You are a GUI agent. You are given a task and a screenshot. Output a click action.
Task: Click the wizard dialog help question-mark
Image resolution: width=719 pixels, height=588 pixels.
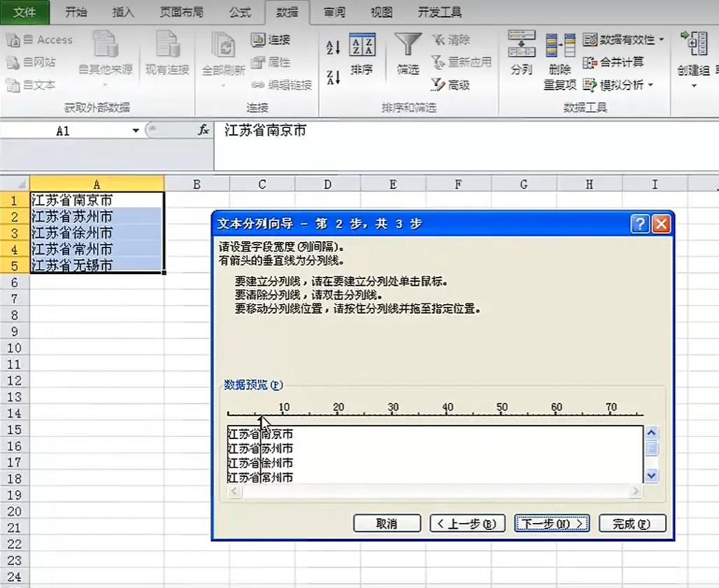[x=640, y=224]
